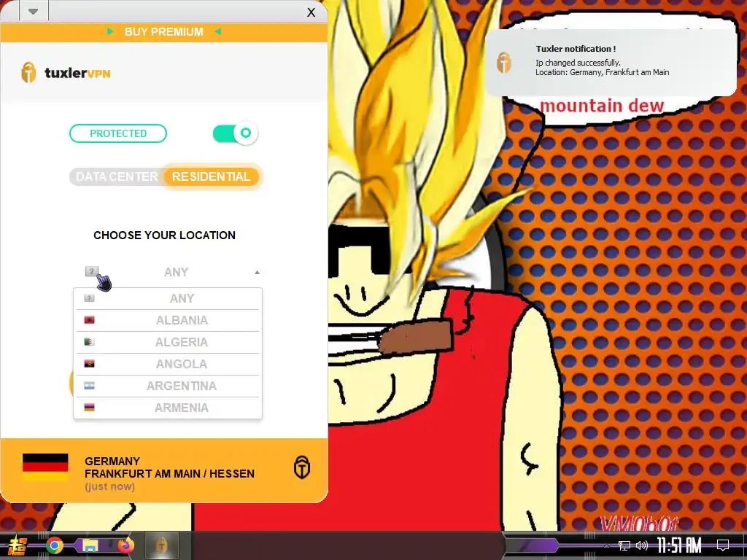Click the Tuxler VPN padlock logo
This screenshot has height=560, width=747.
click(28, 73)
